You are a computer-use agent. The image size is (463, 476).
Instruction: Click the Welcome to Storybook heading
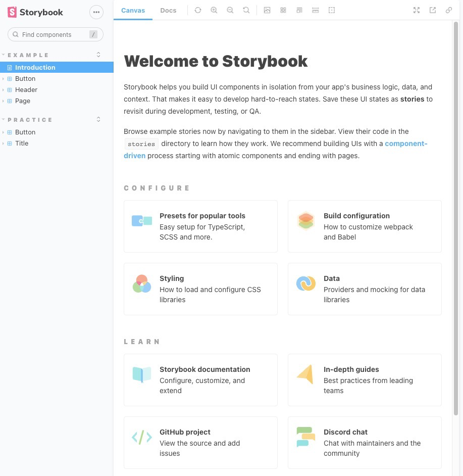pos(216,61)
